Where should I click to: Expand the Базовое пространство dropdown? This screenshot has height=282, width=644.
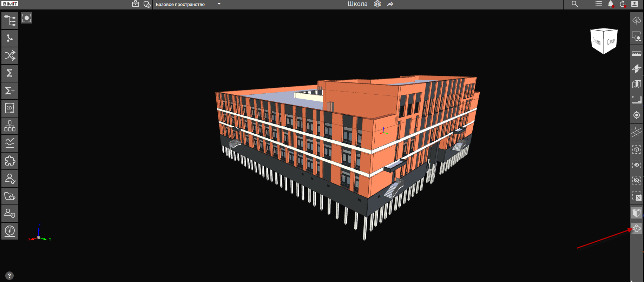point(219,4)
